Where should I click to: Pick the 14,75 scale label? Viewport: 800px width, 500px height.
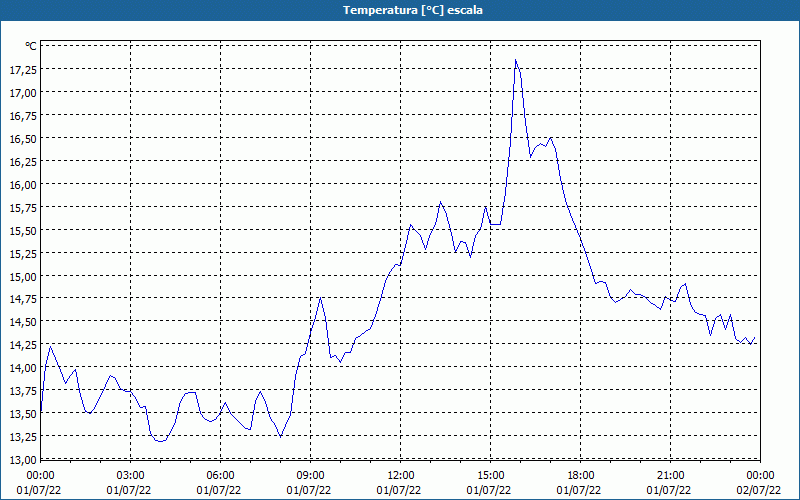[x=23, y=299]
